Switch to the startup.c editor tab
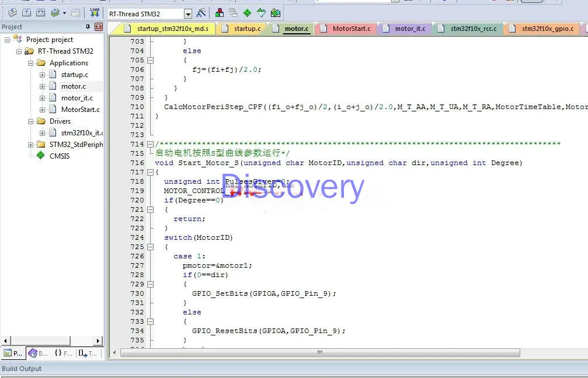Screen dimensions: 588x378 (x=242, y=29)
